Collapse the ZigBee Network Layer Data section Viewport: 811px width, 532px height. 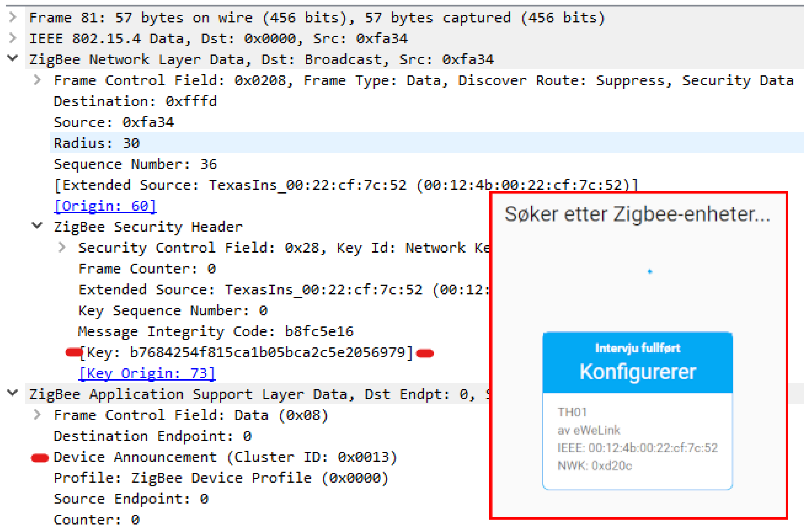pos(13,58)
